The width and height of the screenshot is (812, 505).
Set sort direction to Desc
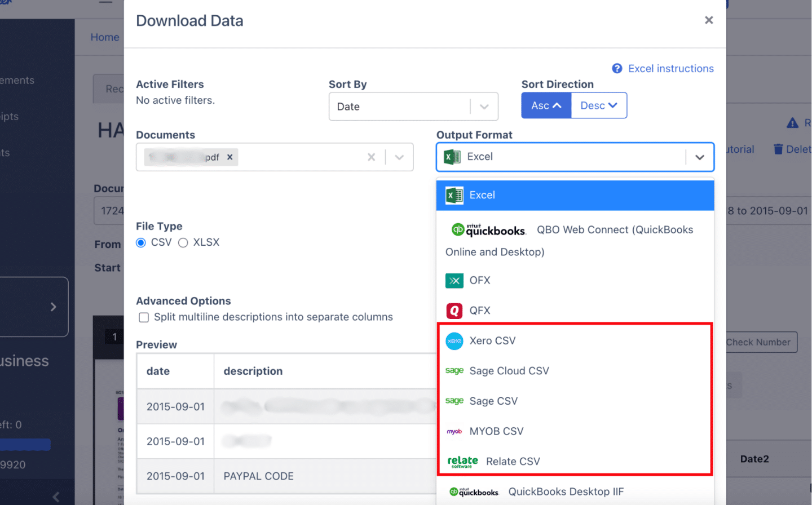pos(599,105)
